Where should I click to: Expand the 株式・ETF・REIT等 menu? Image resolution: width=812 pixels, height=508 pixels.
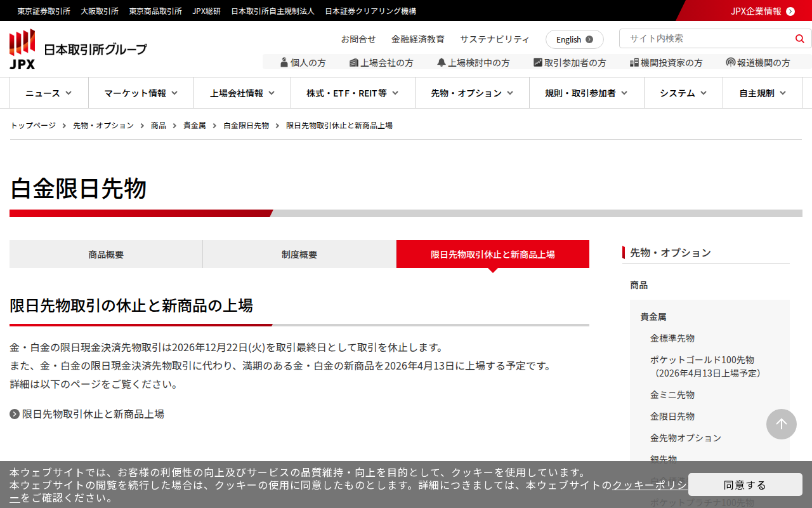(x=353, y=93)
